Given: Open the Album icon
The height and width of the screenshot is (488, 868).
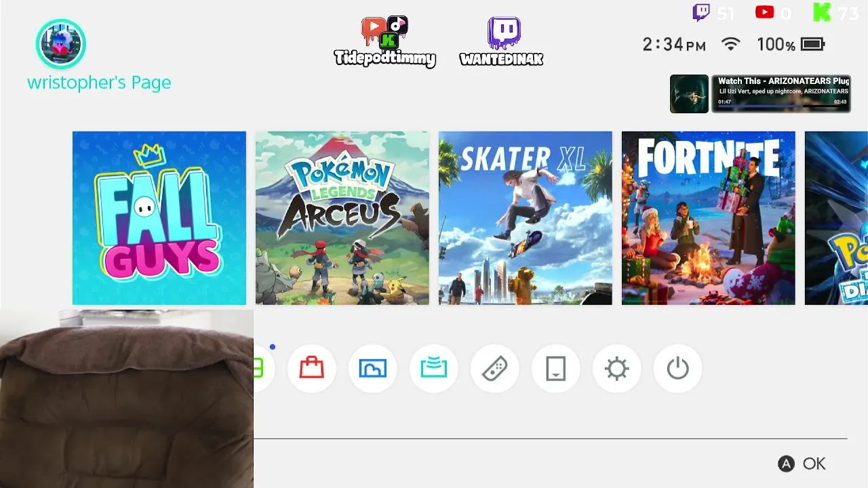Looking at the screenshot, I should click(373, 369).
